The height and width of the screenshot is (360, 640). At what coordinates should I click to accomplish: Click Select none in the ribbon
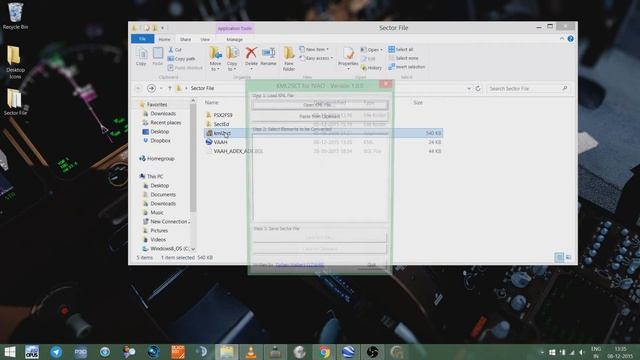point(403,58)
